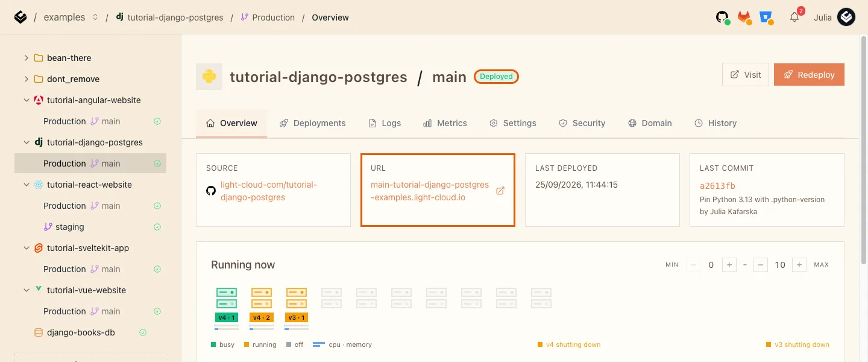
Task: Click the Angular icon for tutorial-angular-website
Action: click(39, 100)
